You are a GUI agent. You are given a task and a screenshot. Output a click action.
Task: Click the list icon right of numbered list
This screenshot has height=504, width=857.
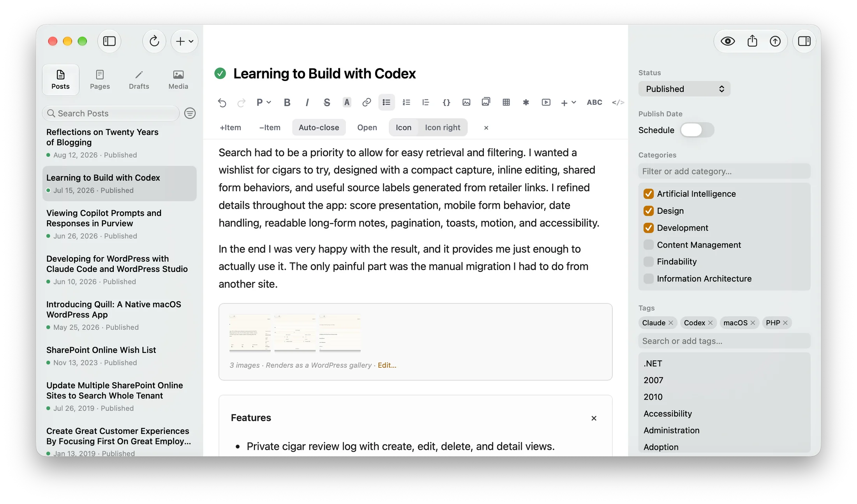[426, 102]
